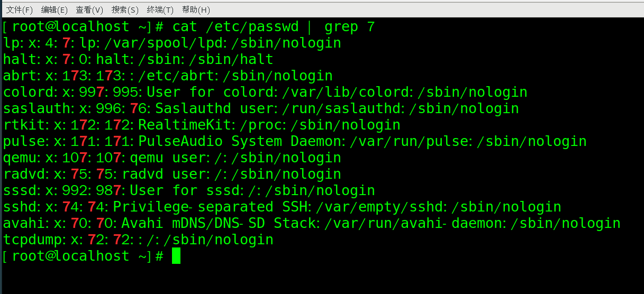This screenshot has width=644, height=294.
Task: Open the 查看(V) View menu
Action: click(89, 10)
